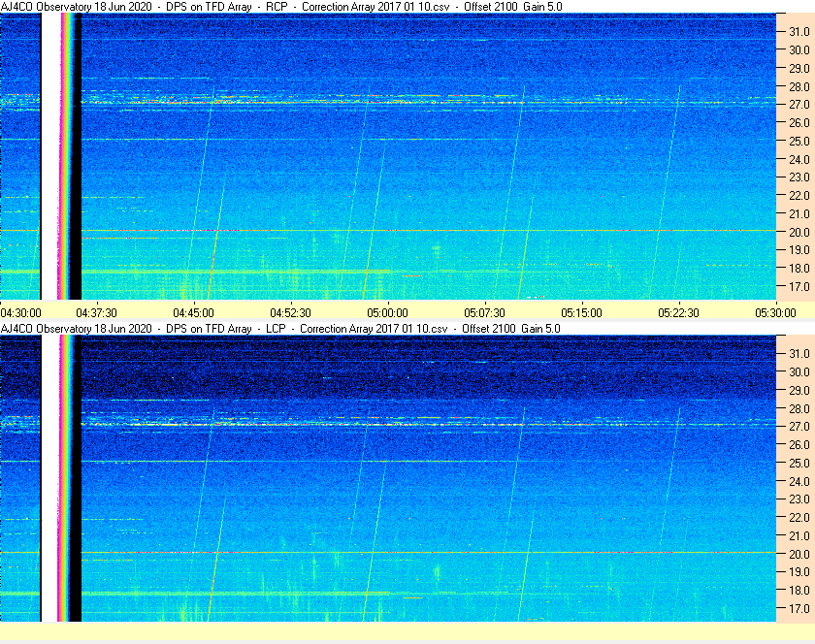Click 27.0 on the RCP frequency axis
Image resolution: width=815 pixels, height=644 pixels.
[799, 105]
